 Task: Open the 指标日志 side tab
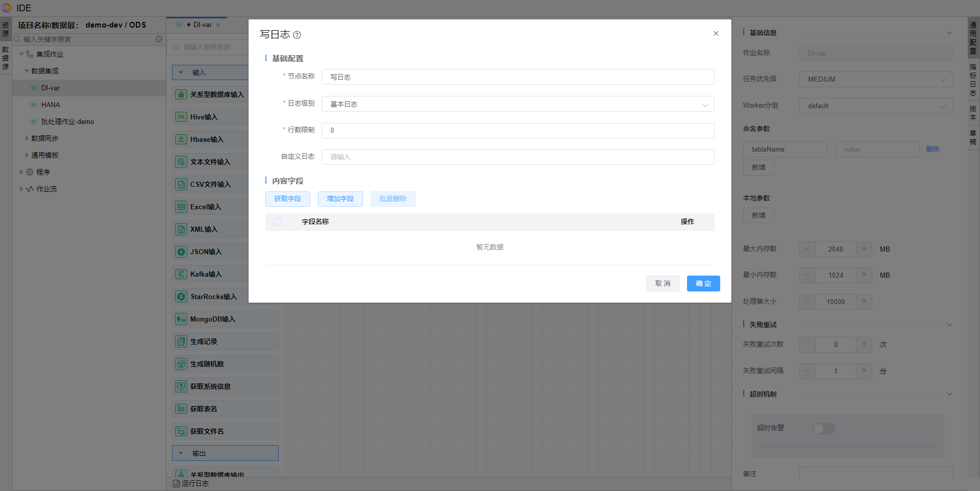pos(973,80)
